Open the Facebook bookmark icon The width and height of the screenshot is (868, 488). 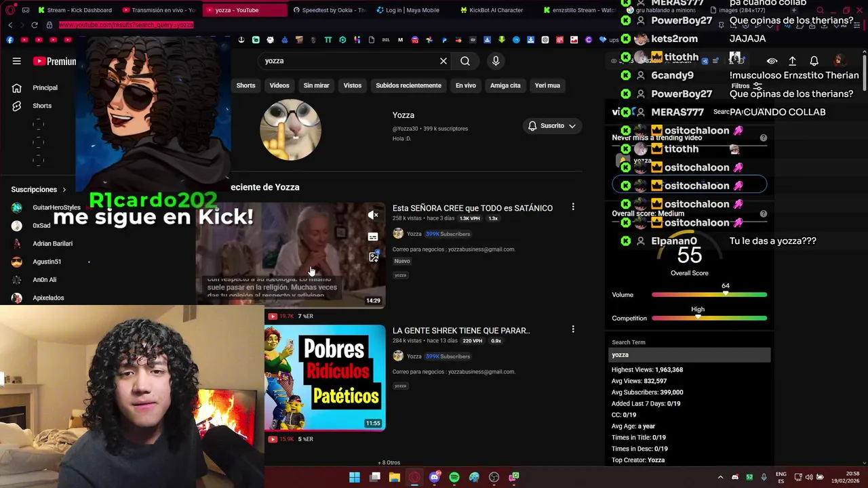click(x=10, y=40)
